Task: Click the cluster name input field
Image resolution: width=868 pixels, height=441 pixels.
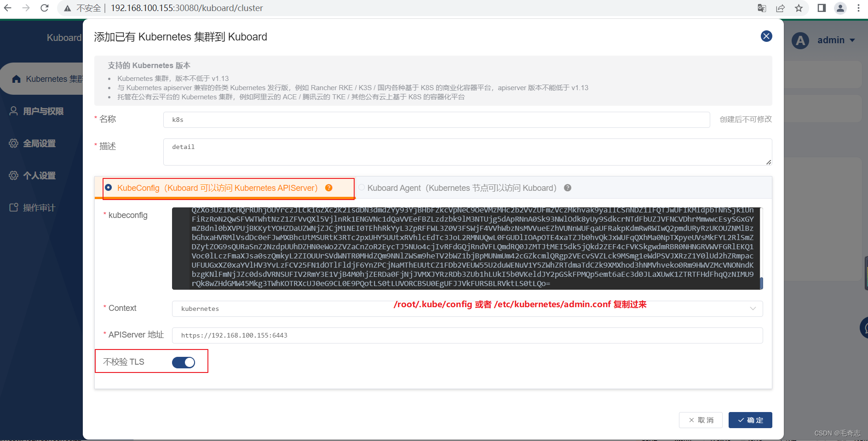Action: tap(437, 120)
